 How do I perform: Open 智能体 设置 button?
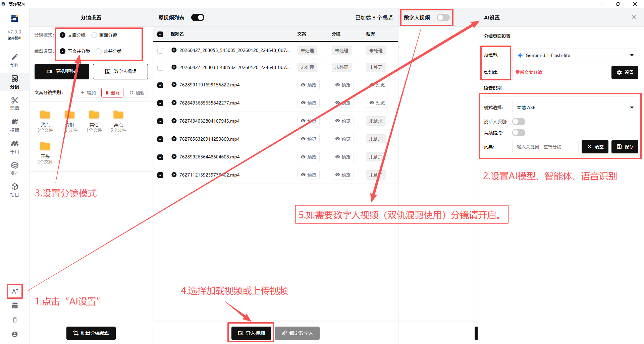(625, 72)
